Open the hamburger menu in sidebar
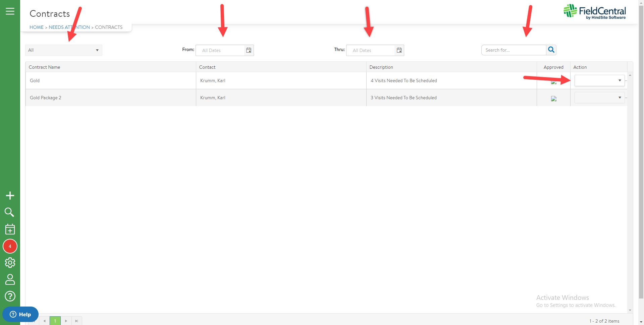This screenshot has height=325, width=644. (x=10, y=11)
